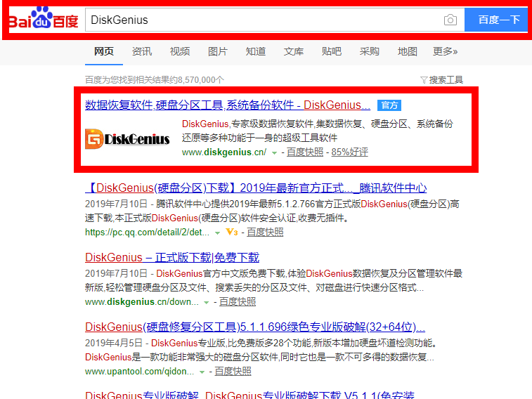Open https://pc.qq.com/detail/2/det... URL
This screenshot has width=532, height=399.
[x=147, y=233]
